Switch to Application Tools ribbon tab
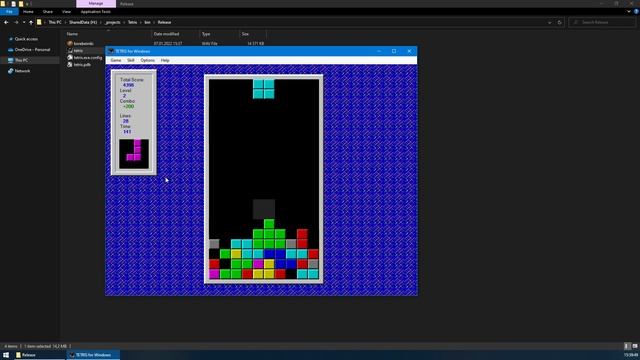 96,12
